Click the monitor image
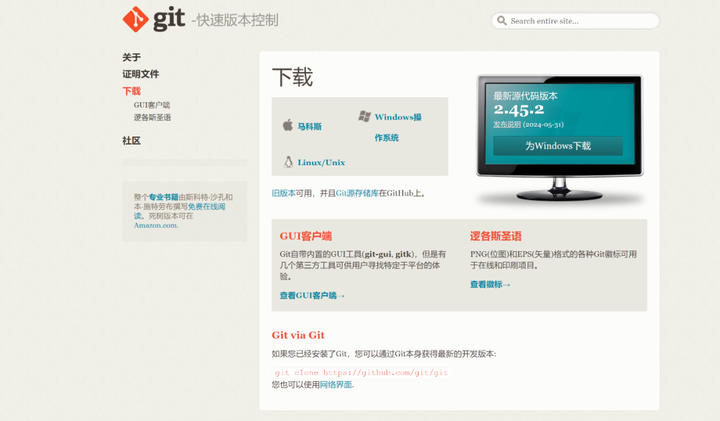This screenshot has width=720, height=421. (559, 139)
